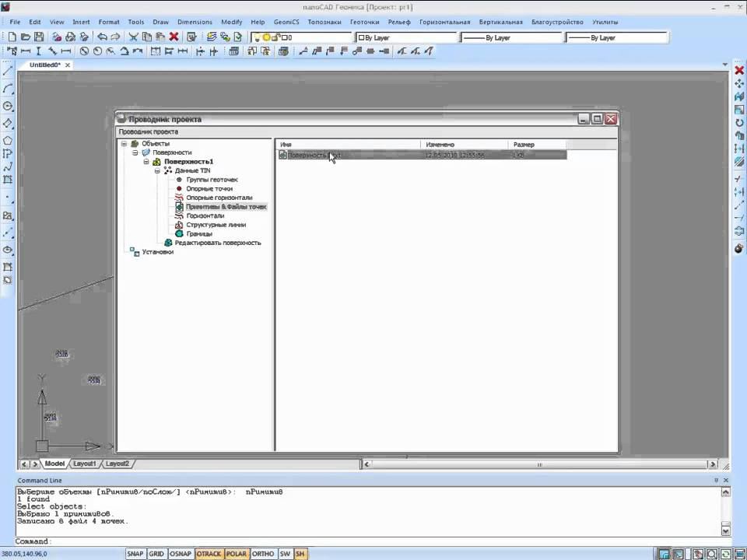Click the Paste icon in toolbar
Image resolution: width=747 pixels, height=560 pixels.
coord(160,37)
